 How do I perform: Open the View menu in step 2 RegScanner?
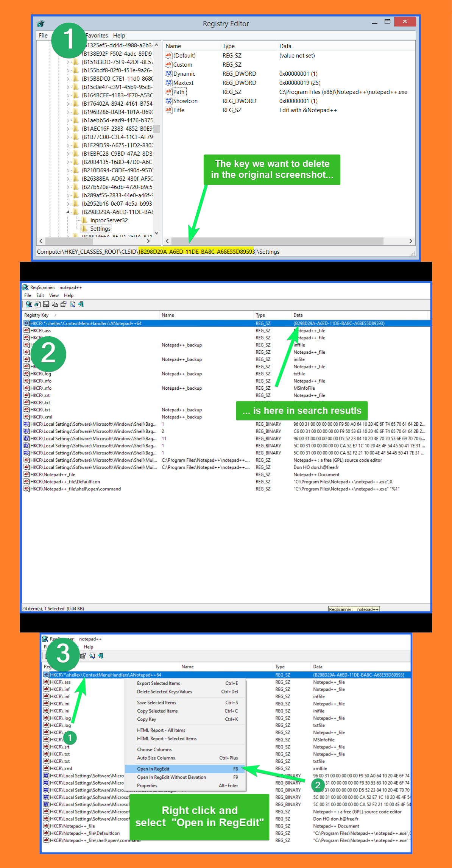(x=54, y=295)
